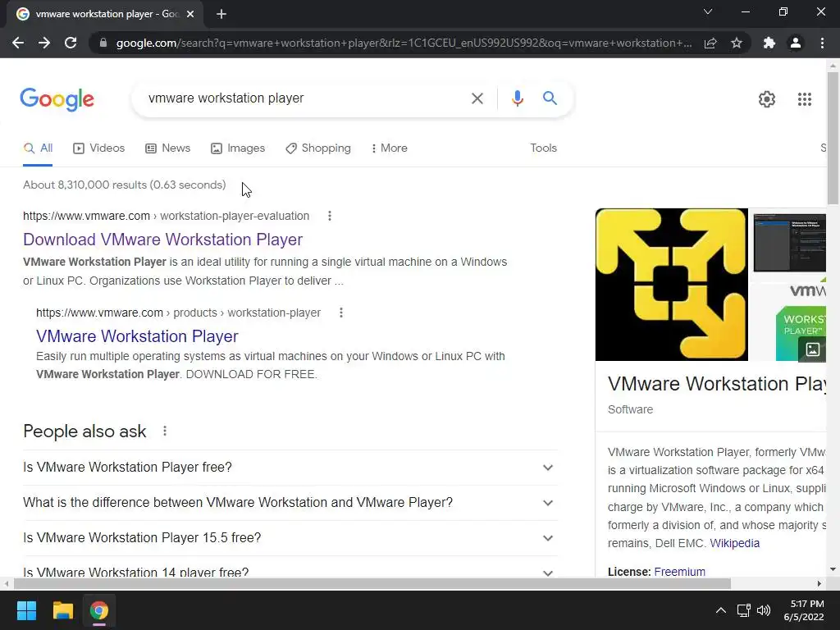
Task: Go back with the browser back arrow
Action: click(x=18, y=43)
